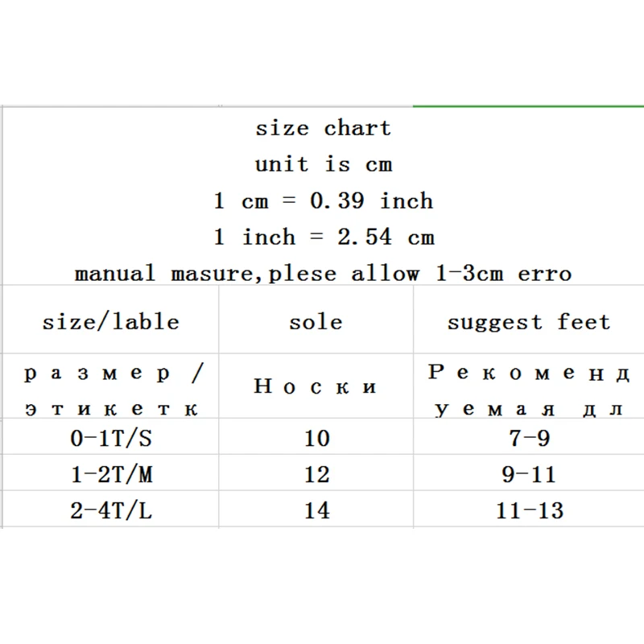Image resolution: width=644 pixels, height=644 pixels.
Task: Select the sole value '12' cell
Action: coord(316,475)
